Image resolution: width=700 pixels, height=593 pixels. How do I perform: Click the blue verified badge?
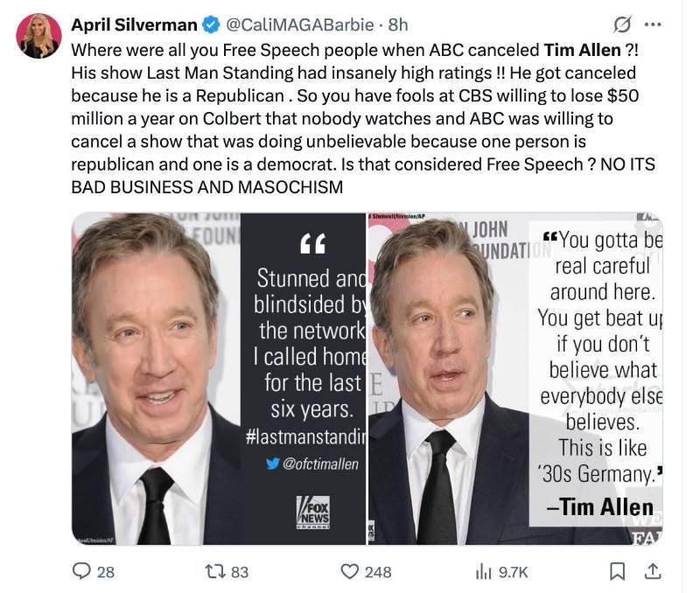tap(212, 24)
